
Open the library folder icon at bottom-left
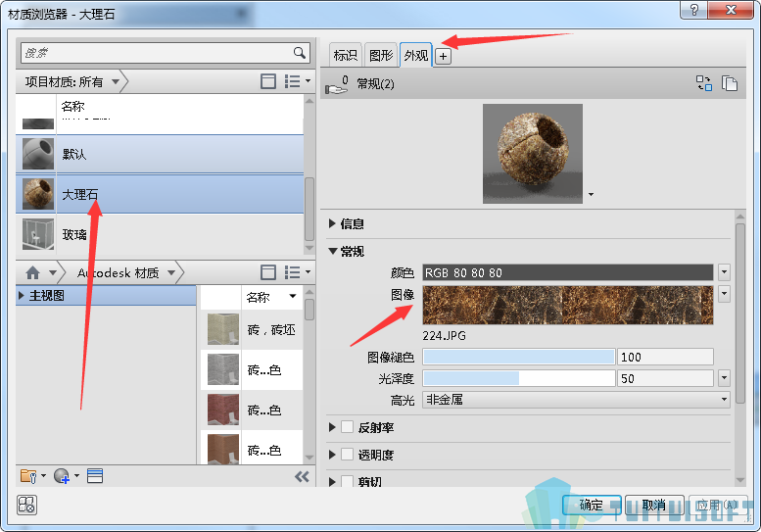click(28, 476)
